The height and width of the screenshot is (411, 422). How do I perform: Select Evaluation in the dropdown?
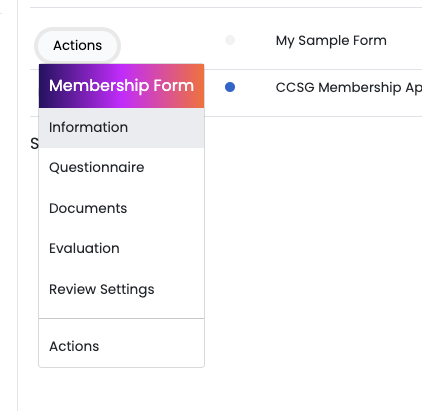[x=121, y=249]
